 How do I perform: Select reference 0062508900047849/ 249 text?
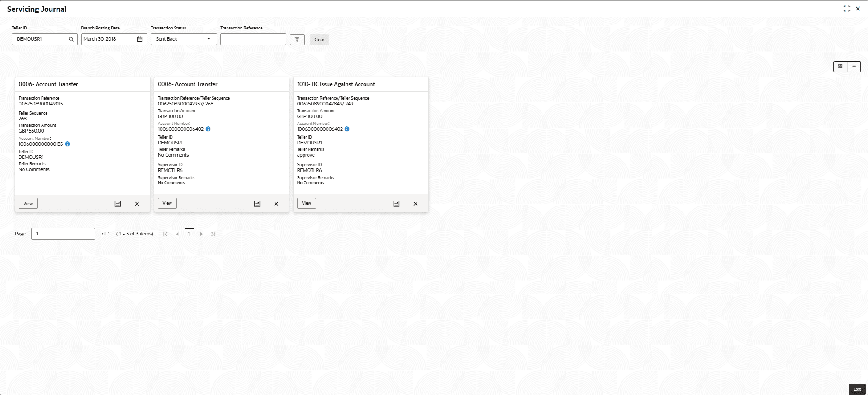coord(325,104)
